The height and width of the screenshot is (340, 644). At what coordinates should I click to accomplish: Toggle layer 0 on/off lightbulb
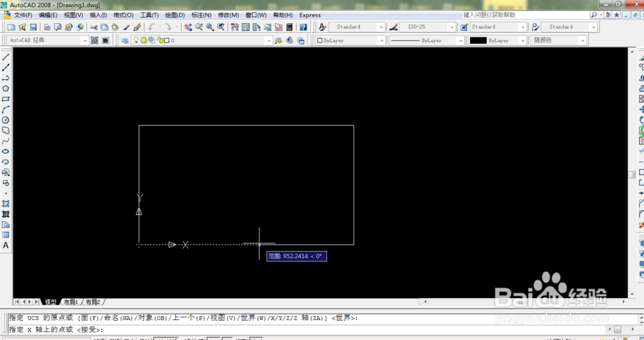[x=136, y=40]
